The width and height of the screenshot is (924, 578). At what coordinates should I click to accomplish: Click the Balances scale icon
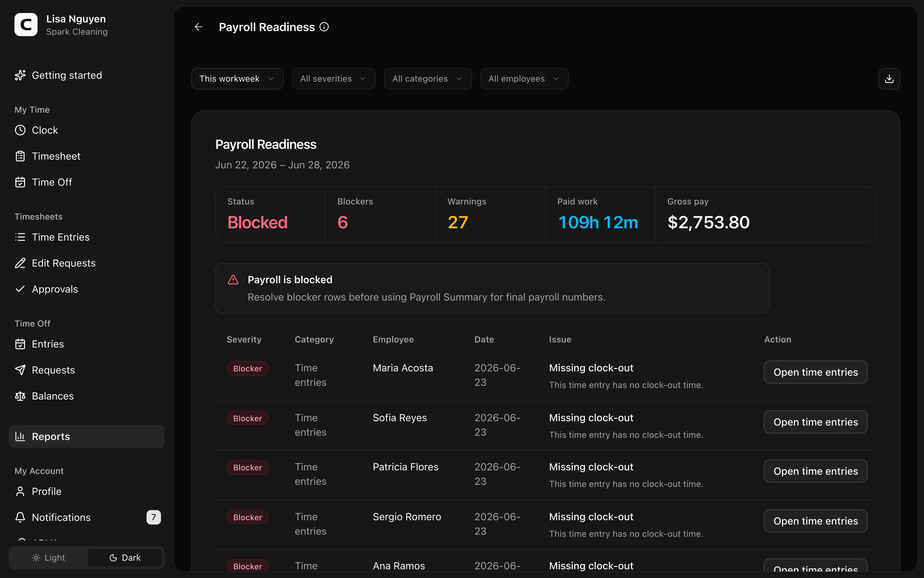coord(20,396)
